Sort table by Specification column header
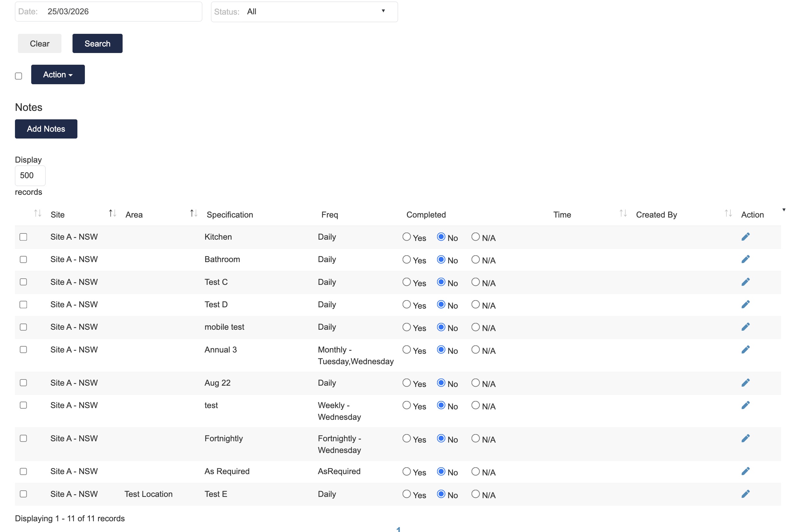Viewport: 798px width, 532px height. [230, 214]
